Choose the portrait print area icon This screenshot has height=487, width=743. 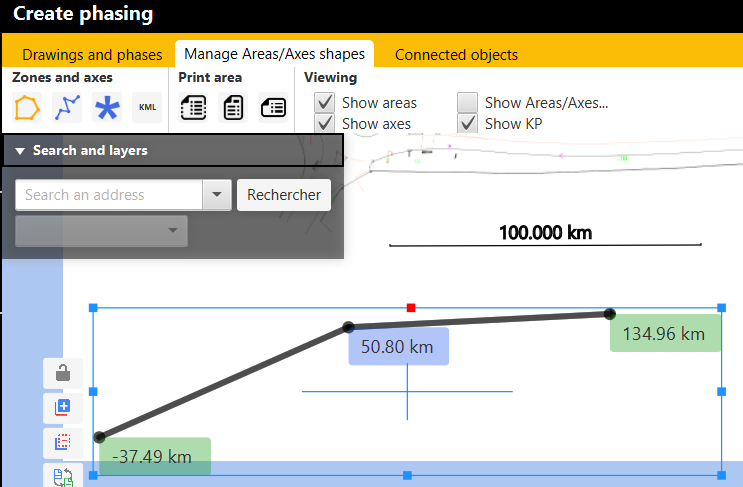(233, 108)
